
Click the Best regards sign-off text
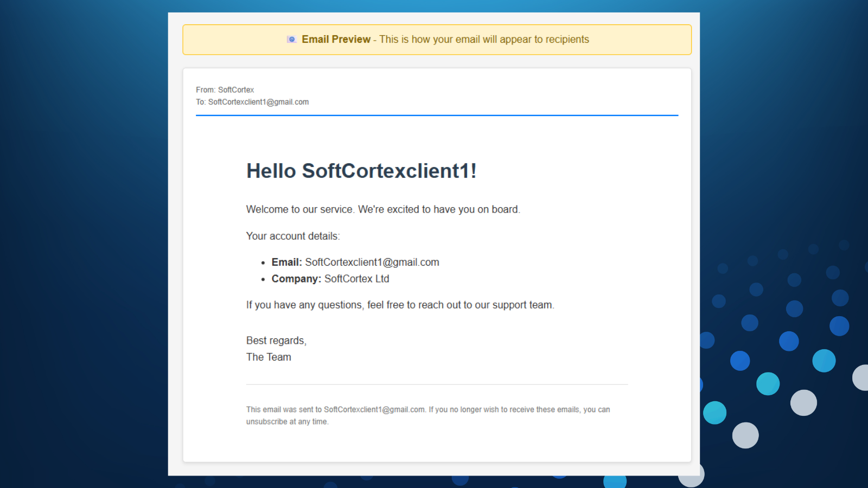coord(276,341)
